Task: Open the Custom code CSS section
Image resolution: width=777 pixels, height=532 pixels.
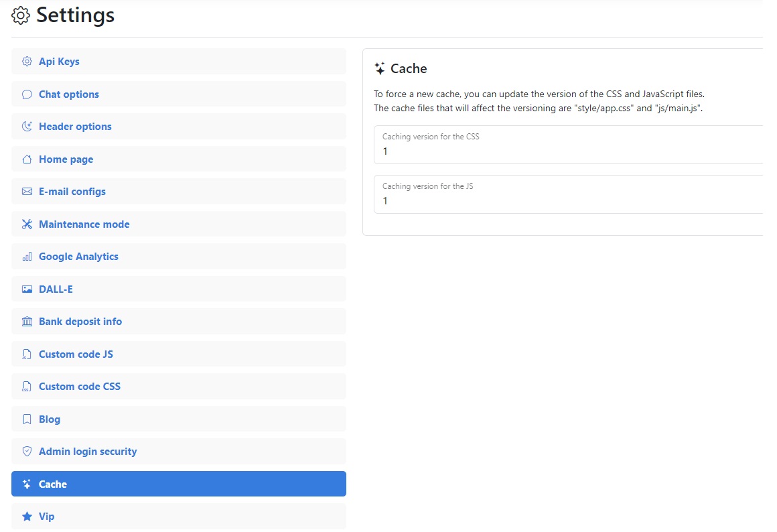Action: (80, 387)
